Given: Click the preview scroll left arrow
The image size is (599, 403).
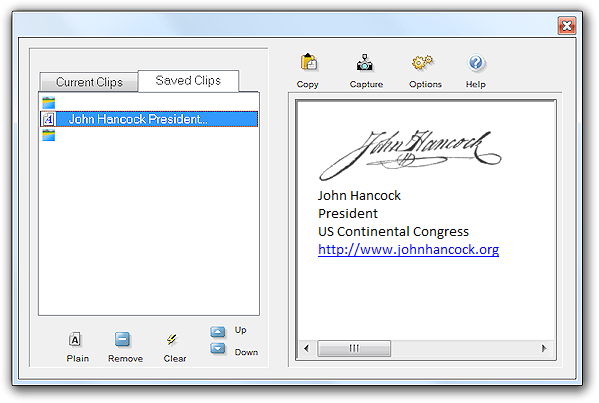Looking at the screenshot, I should [x=306, y=348].
